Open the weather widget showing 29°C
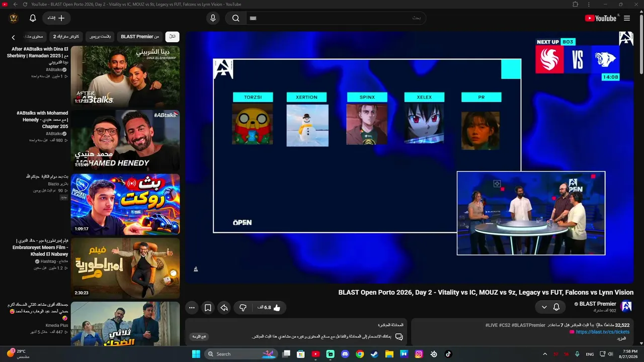Viewport: 644px width, 362px height. click(x=18, y=354)
